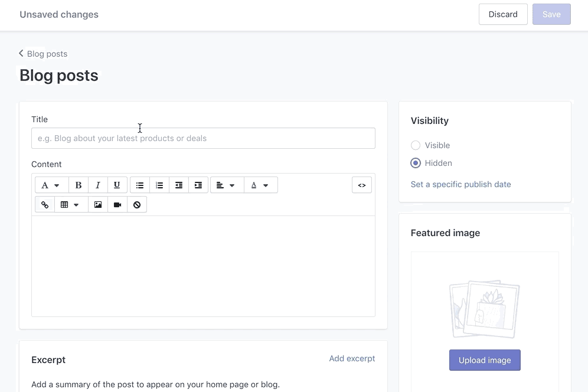Click Set a specific publish date link
Screen dimensions: 588x392
460,184
